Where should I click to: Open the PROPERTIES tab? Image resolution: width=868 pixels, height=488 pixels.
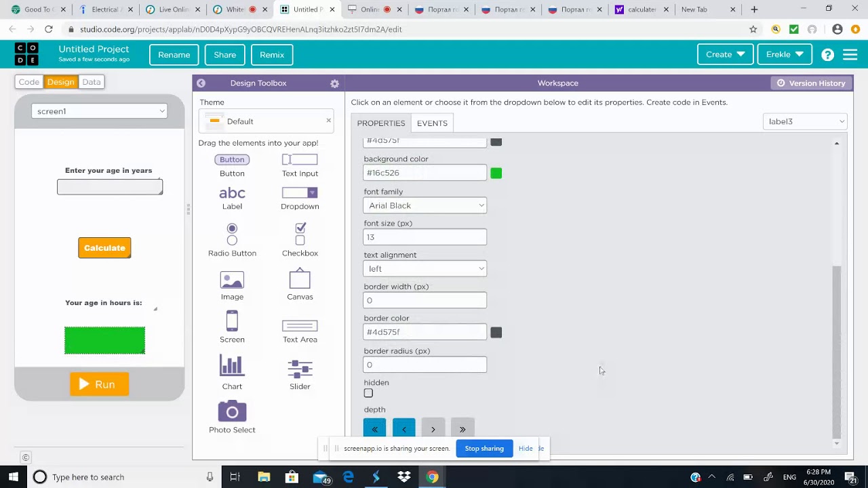(x=381, y=123)
